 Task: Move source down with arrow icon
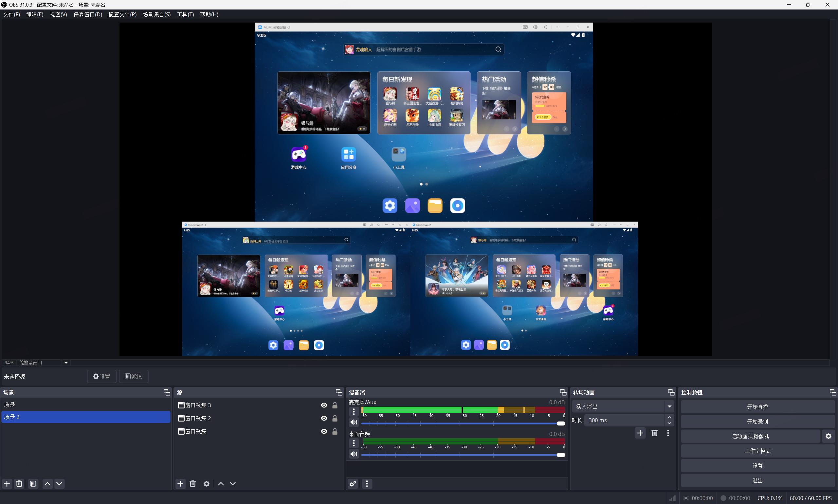coord(233,484)
